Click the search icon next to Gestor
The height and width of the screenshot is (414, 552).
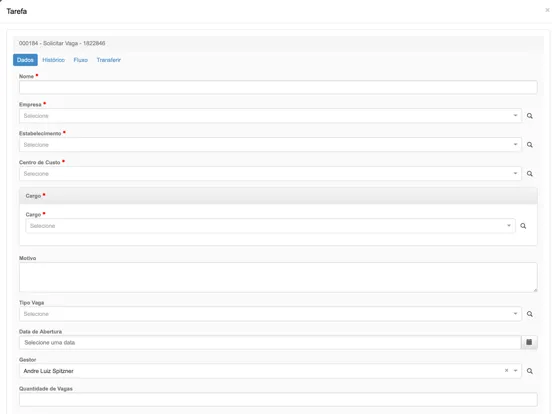tap(529, 371)
